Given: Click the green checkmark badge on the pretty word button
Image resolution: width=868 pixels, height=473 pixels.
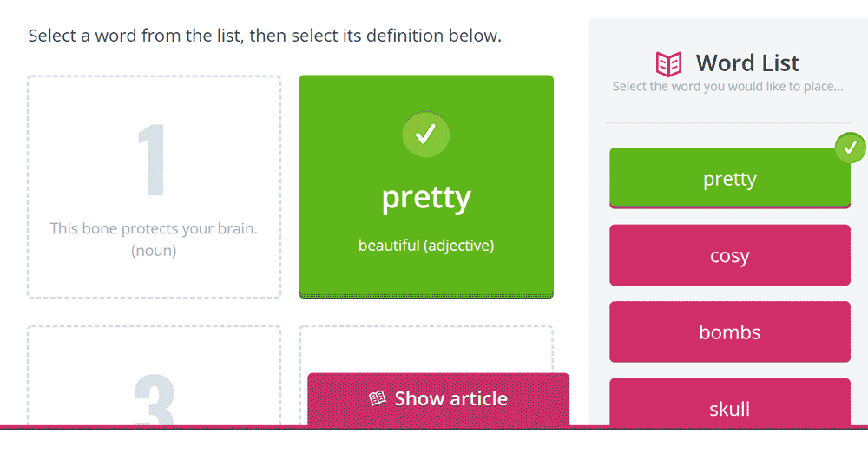Looking at the screenshot, I should coord(850,148).
